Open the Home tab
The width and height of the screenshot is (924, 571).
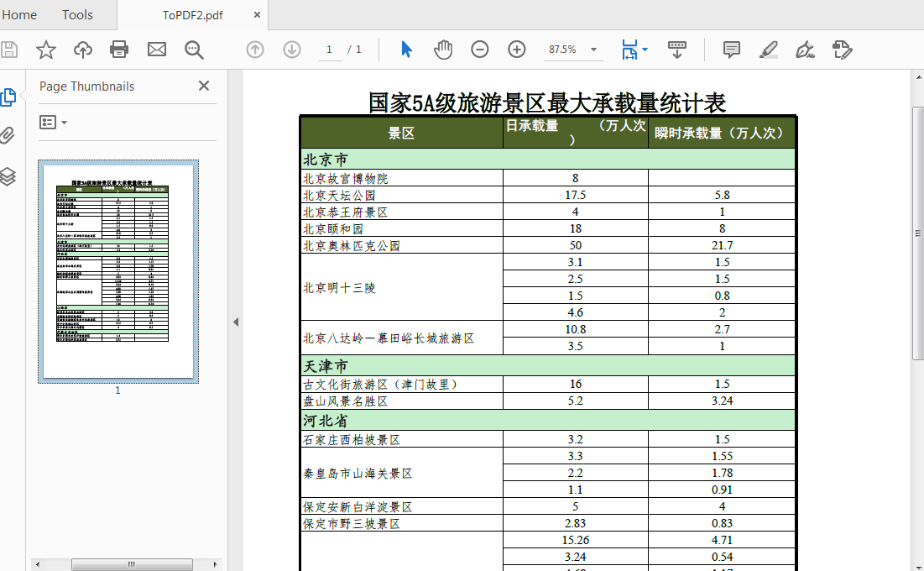pyautogui.click(x=20, y=14)
